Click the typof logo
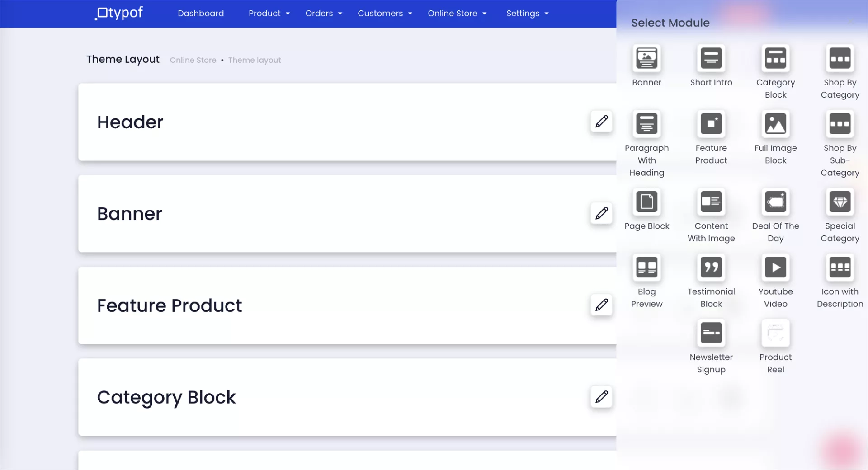 (x=119, y=13)
